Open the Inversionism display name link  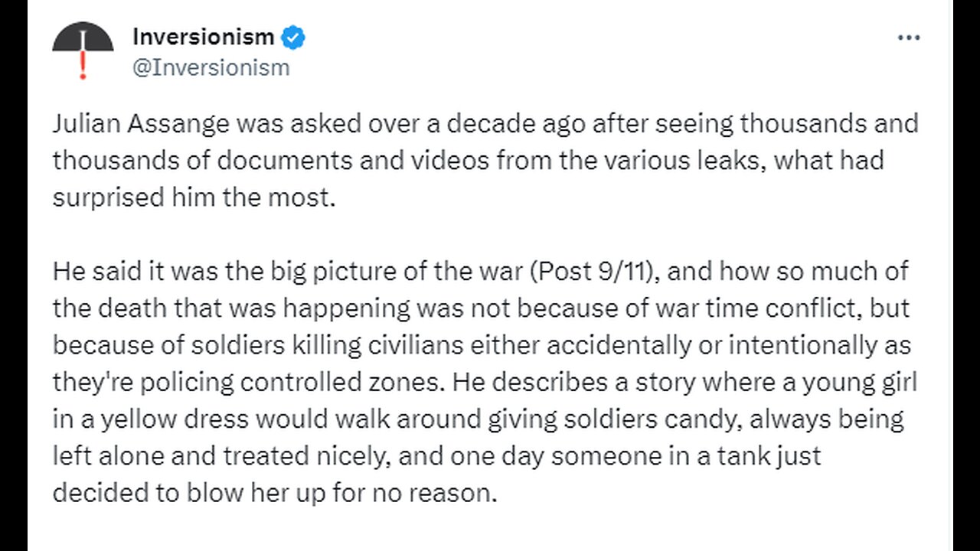203,36
